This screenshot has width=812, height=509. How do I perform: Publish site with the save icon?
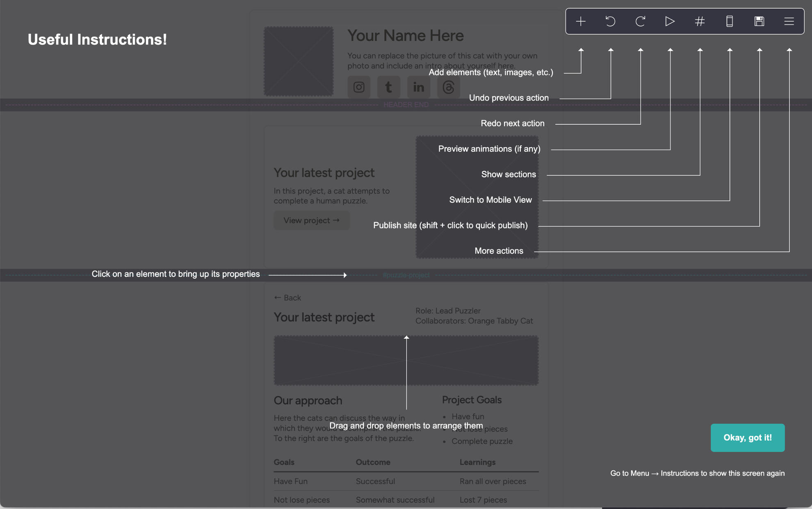click(759, 21)
